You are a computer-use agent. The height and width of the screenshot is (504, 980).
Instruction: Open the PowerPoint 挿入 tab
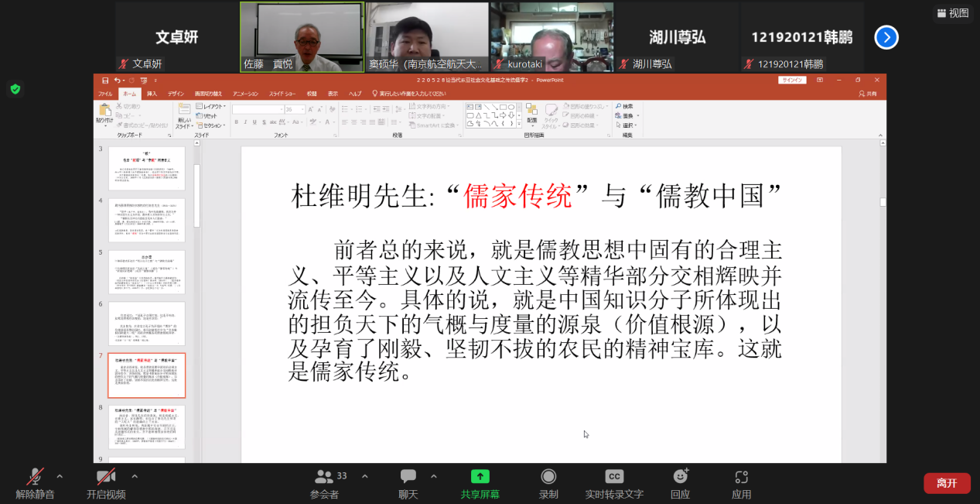[152, 94]
